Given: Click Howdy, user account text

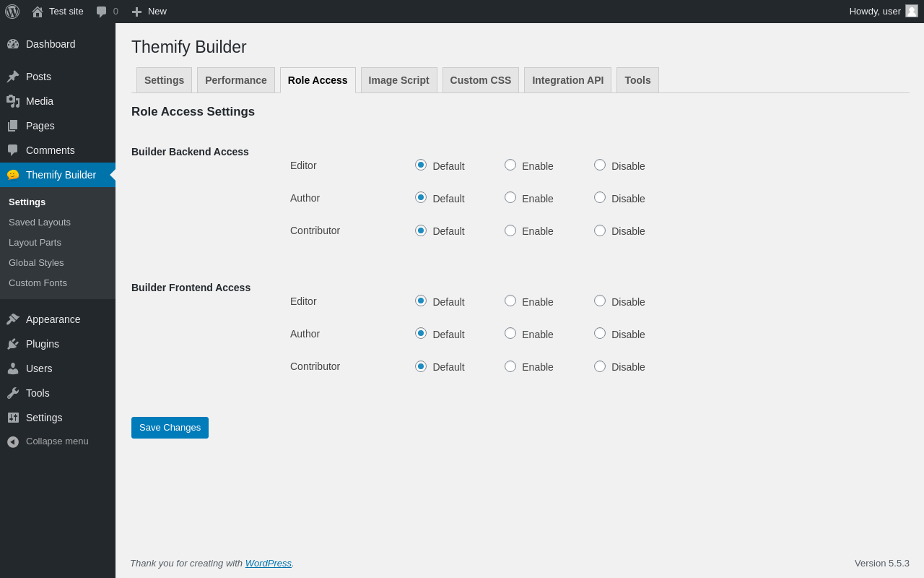Looking at the screenshot, I should 875,12.
